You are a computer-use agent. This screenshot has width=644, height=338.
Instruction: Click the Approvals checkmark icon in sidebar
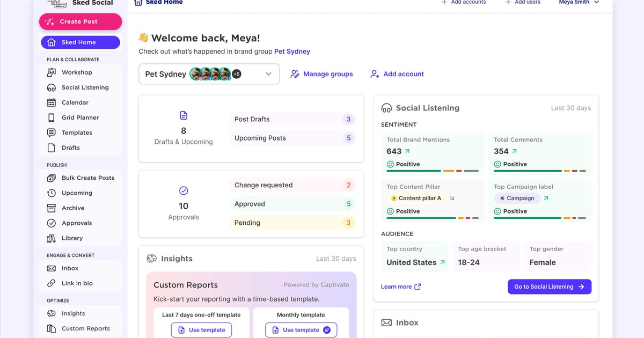pos(52,223)
